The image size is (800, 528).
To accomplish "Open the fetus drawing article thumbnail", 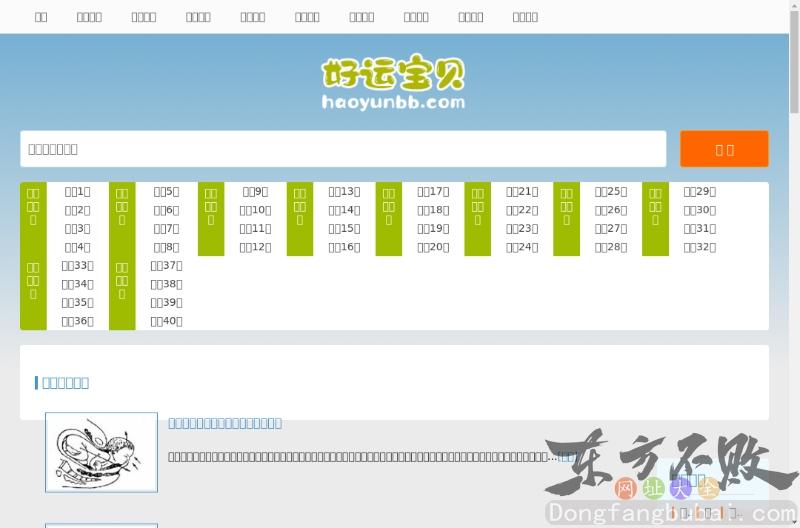I will pos(101,452).
